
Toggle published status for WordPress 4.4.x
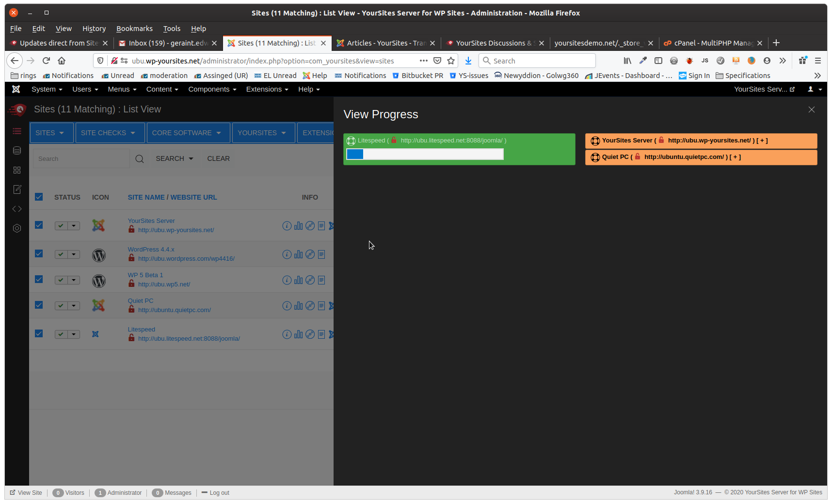point(61,254)
